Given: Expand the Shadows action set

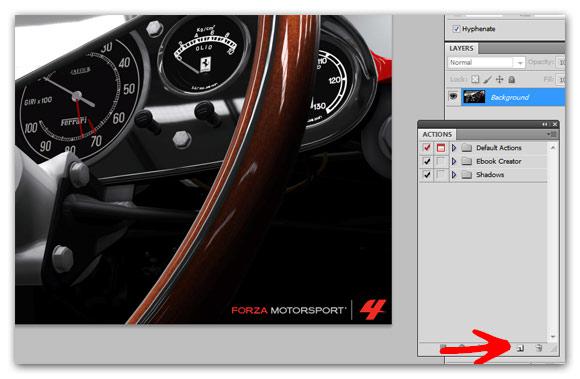Looking at the screenshot, I should pyautogui.click(x=454, y=175).
